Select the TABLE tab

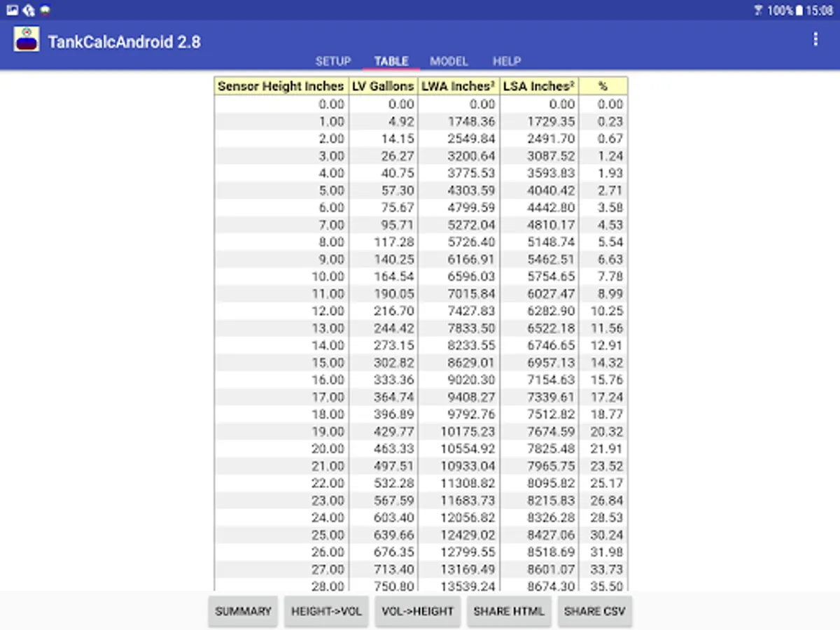pos(391,62)
